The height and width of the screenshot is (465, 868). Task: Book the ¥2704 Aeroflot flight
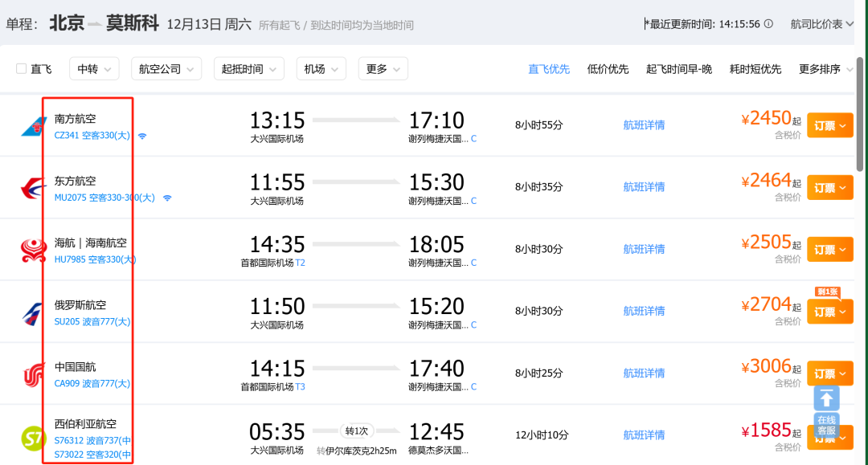pos(829,312)
